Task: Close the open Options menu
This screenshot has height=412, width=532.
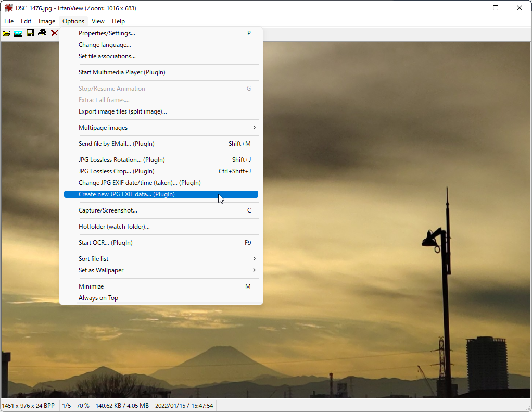Action: tap(73, 21)
